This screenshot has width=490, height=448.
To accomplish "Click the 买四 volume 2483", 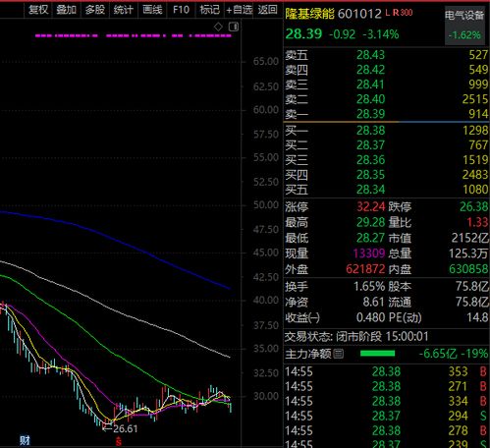I will pos(475,175).
